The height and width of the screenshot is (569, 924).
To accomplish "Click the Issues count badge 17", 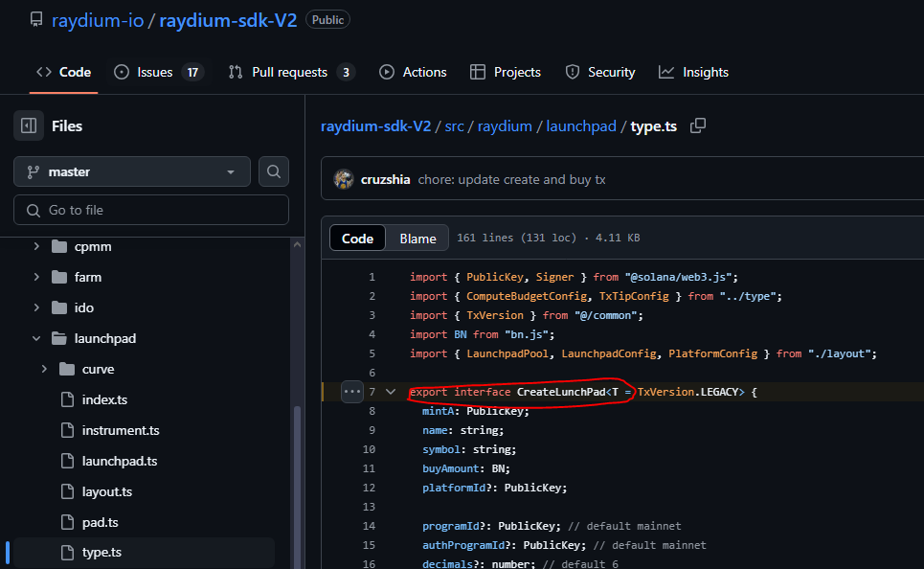I will (x=192, y=72).
